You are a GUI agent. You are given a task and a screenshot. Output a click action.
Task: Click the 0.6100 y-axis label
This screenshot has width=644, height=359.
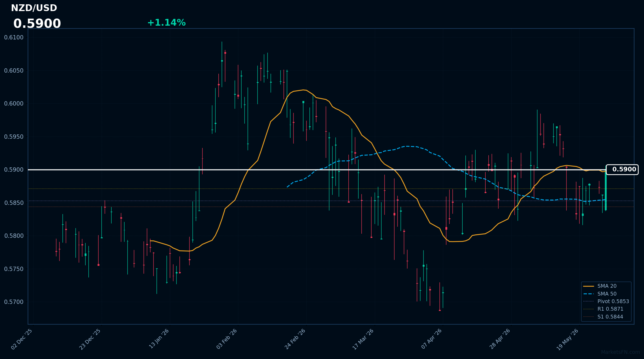pyautogui.click(x=14, y=38)
